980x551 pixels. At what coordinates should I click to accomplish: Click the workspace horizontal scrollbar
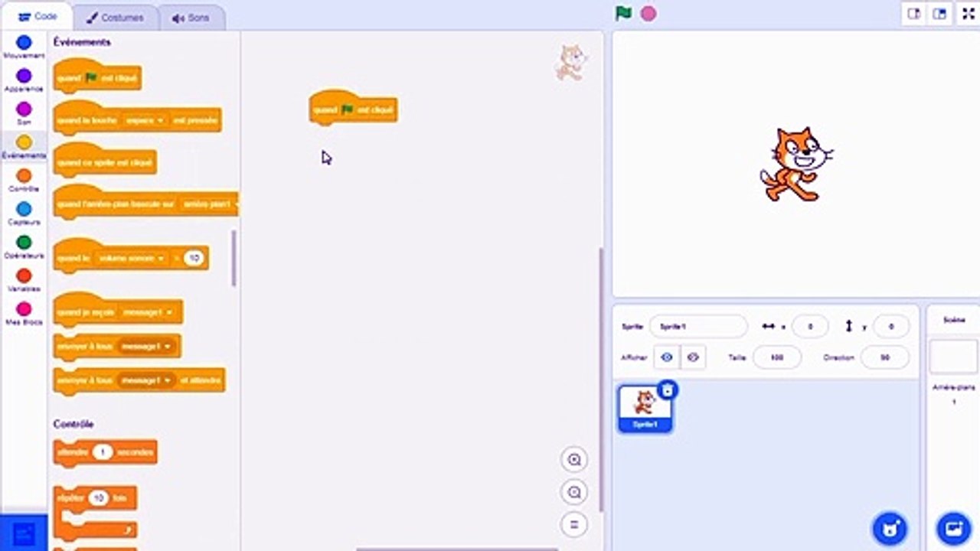[457, 548]
